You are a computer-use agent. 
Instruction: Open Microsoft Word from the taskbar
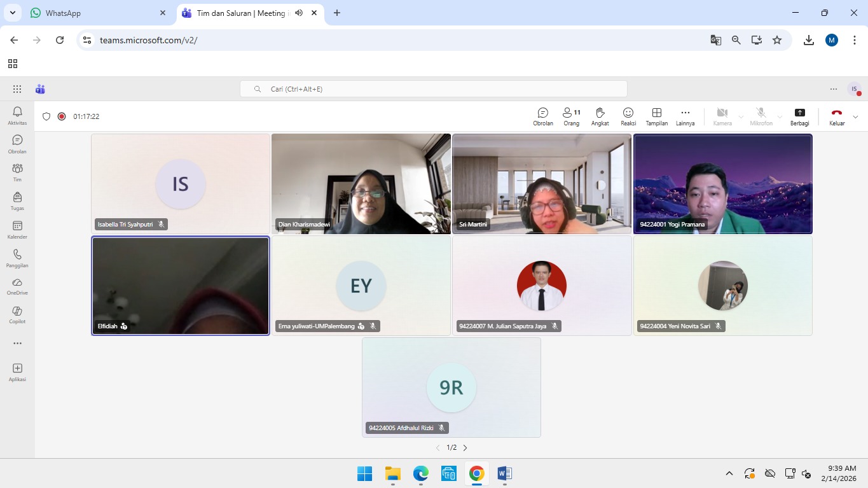504,473
